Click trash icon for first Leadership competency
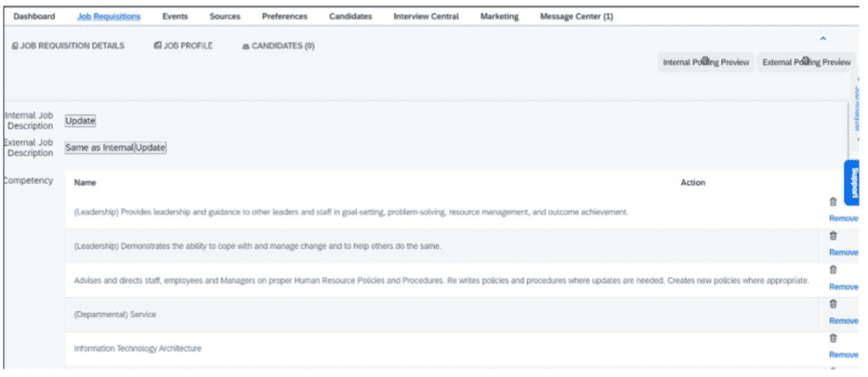The width and height of the screenshot is (868, 377). (x=832, y=202)
